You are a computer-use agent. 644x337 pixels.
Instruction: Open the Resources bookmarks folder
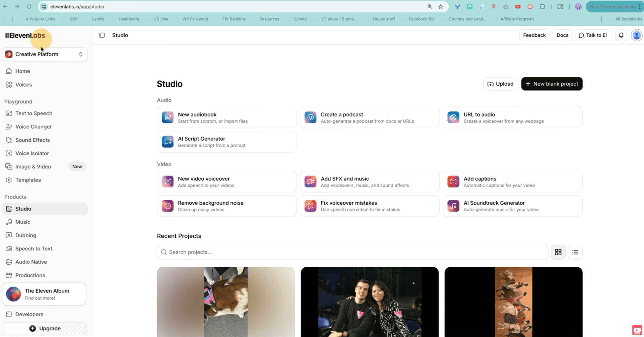(266, 19)
